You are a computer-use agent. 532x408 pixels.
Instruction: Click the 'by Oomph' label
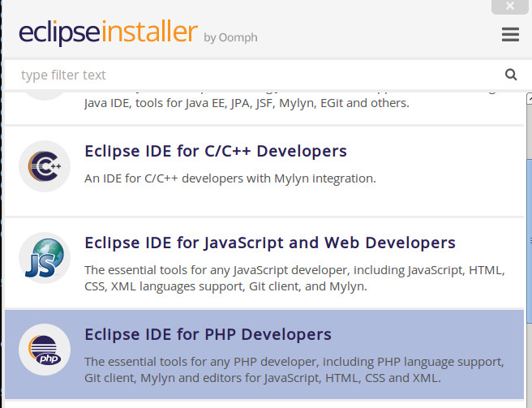tap(230, 37)
